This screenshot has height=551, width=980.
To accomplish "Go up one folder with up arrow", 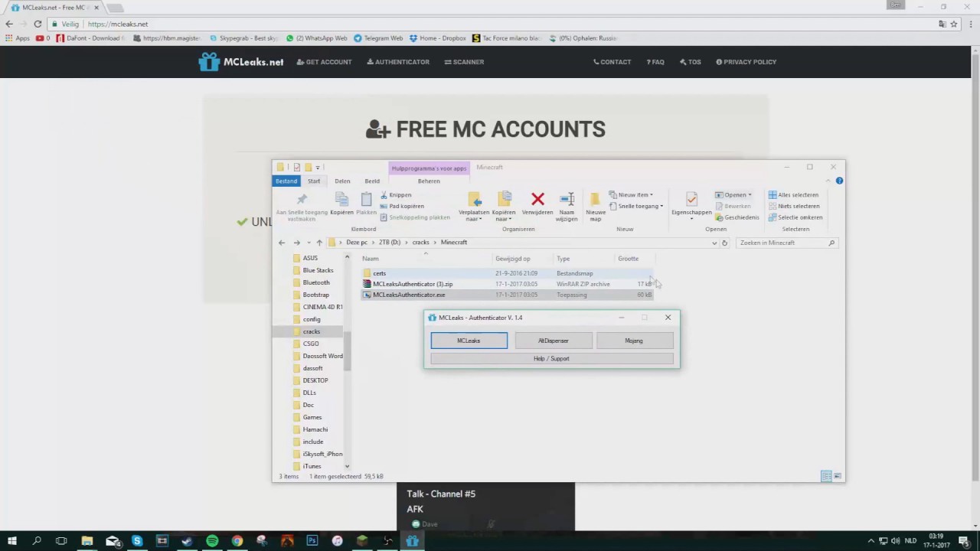I will point(319,243).
